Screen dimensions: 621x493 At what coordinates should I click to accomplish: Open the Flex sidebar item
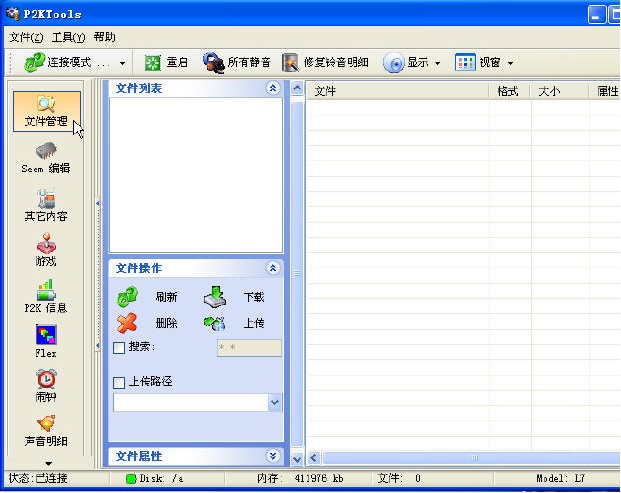[46, 342]
